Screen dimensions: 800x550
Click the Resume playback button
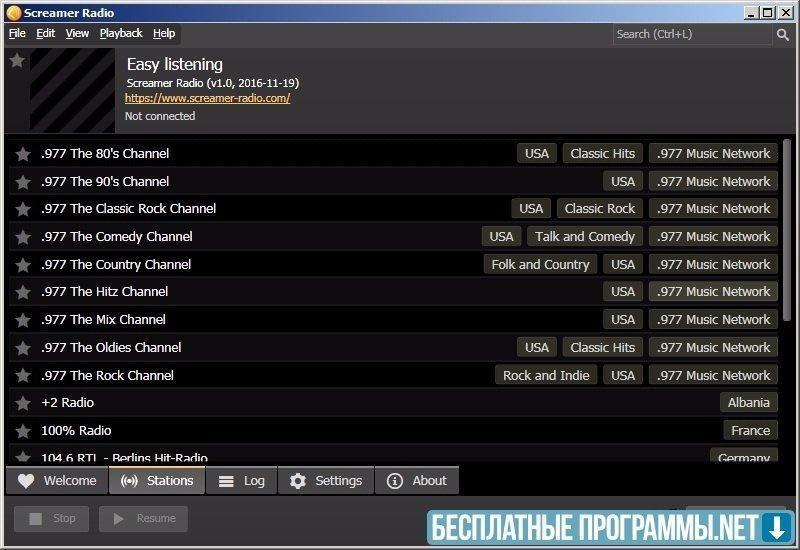[x=143, y=518]
